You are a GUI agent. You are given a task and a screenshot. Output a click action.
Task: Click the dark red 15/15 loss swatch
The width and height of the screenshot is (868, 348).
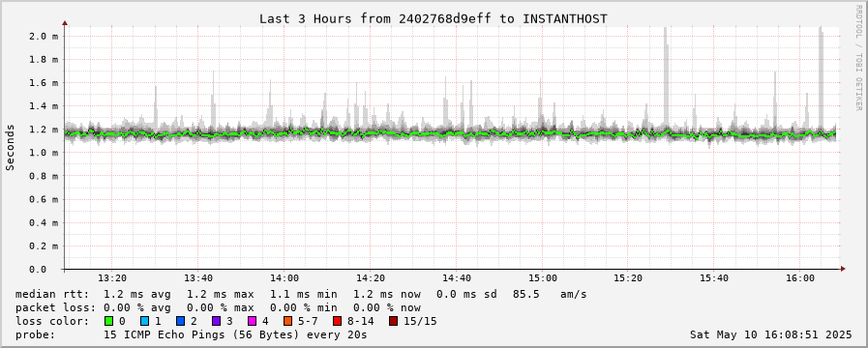point(393,321)
